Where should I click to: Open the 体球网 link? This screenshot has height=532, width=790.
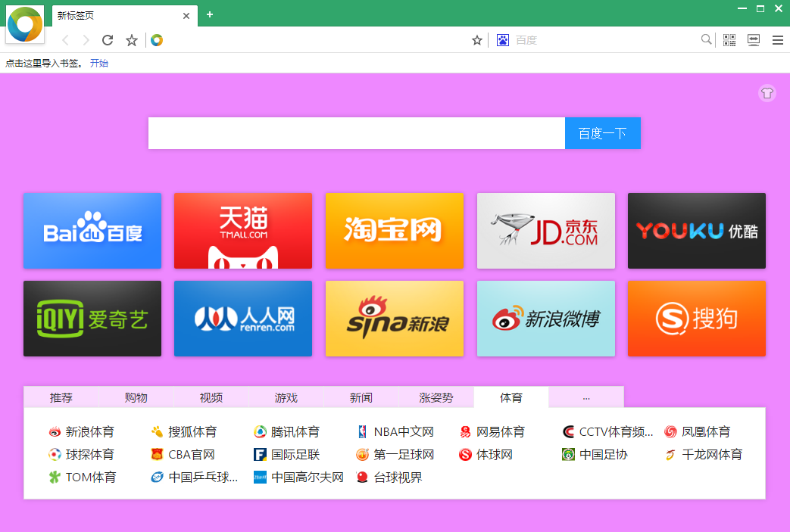(x=486, y=455)
